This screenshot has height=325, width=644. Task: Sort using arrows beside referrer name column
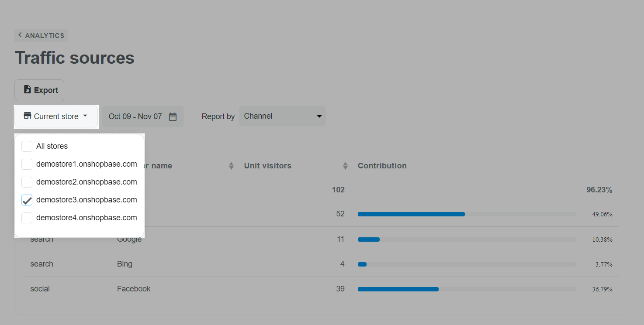[231, 166]
